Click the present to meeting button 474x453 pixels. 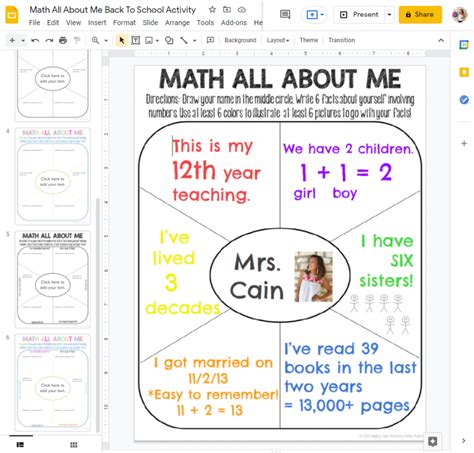pos(312,15)
